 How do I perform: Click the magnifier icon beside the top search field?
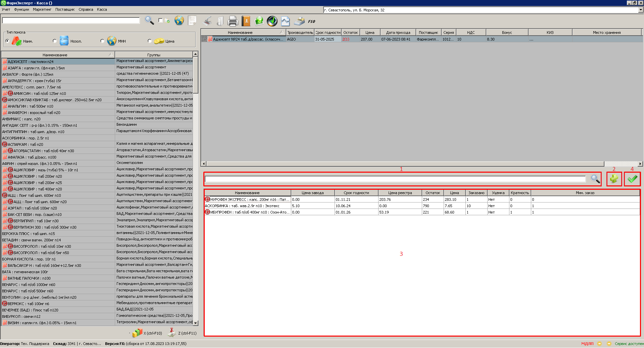pos(149,21)
